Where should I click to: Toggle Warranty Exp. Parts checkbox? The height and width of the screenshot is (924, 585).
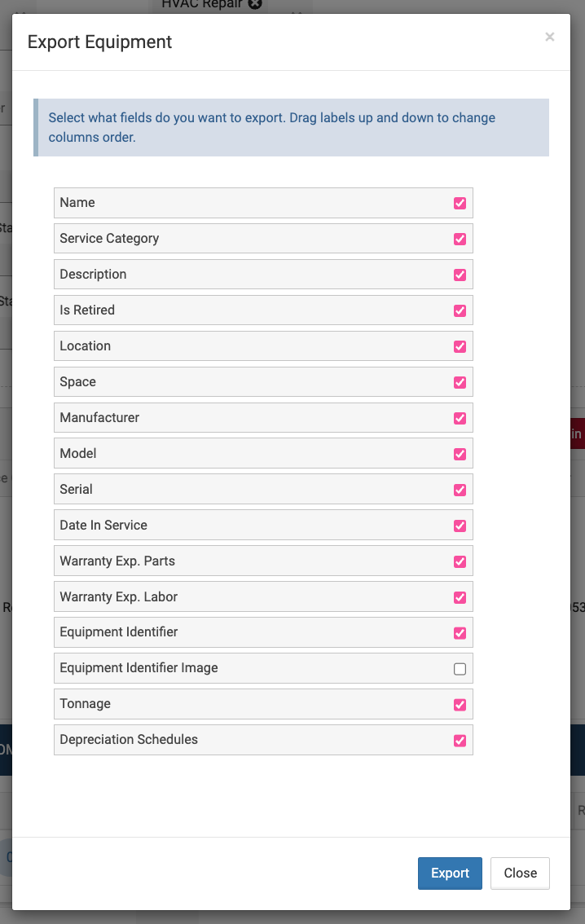click(x=460, y=561)
